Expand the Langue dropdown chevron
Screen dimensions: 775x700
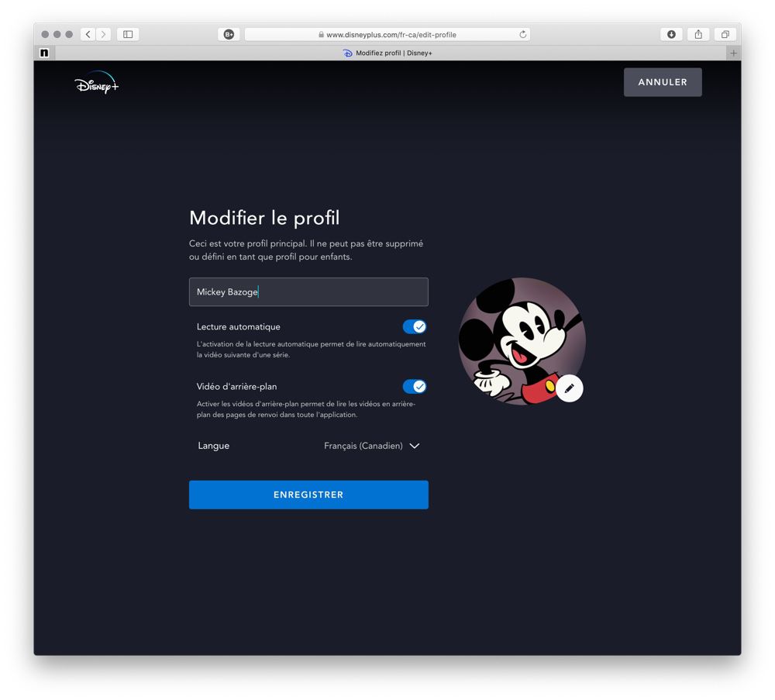(x=415, y=446)
